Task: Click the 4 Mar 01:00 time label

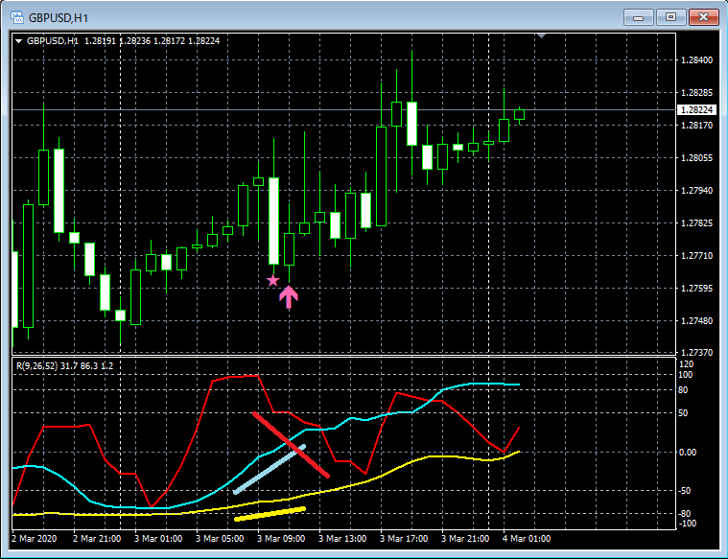Action: [527, 539]
